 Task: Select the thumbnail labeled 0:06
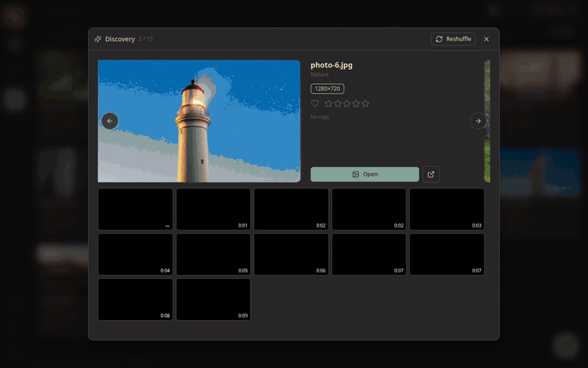[291, 255]
